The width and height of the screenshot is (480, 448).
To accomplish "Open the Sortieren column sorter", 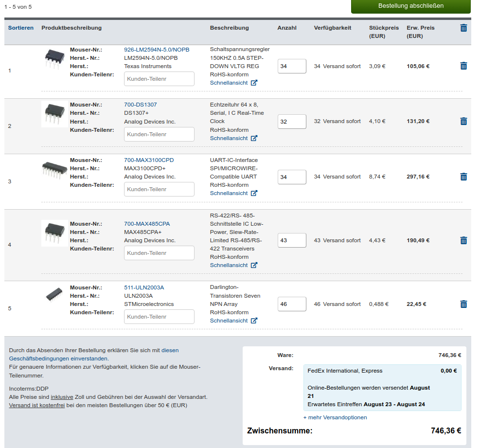I will click(x=21, y=28).
